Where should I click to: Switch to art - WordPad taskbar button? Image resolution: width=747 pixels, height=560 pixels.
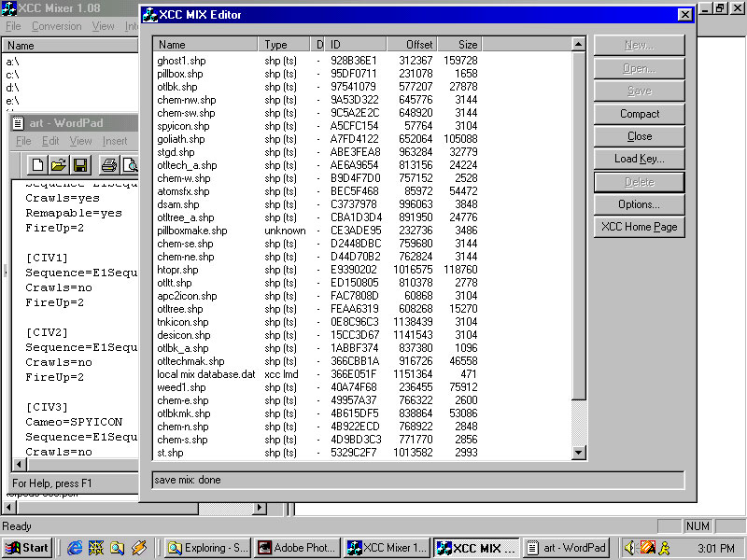pyautogui.click(x=567, y=548)
